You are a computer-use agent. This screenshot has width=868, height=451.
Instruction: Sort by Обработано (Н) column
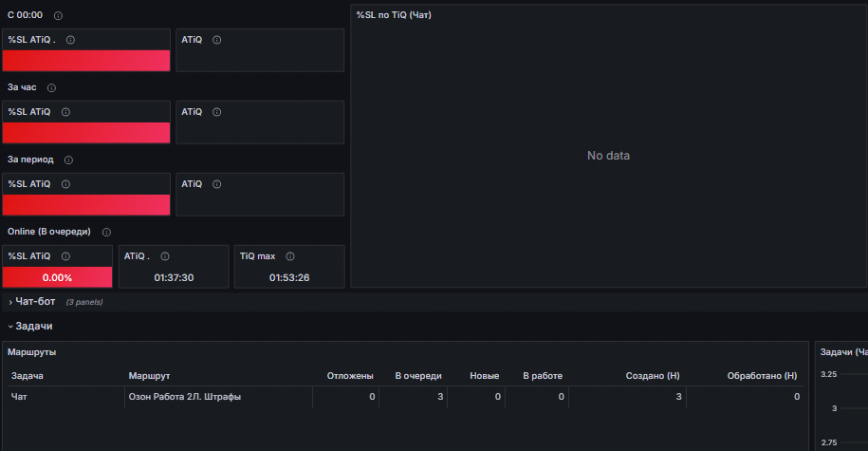tap(763, 376)
